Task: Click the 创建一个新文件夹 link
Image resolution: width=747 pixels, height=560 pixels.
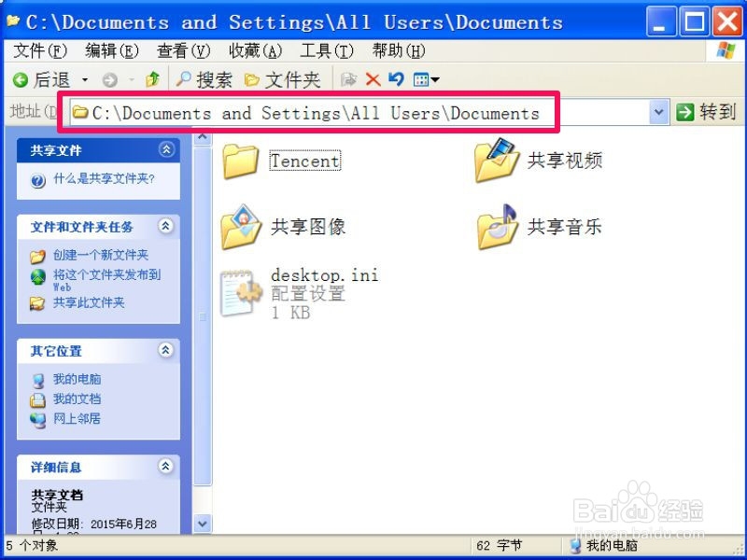Action: tap(101, 255)
